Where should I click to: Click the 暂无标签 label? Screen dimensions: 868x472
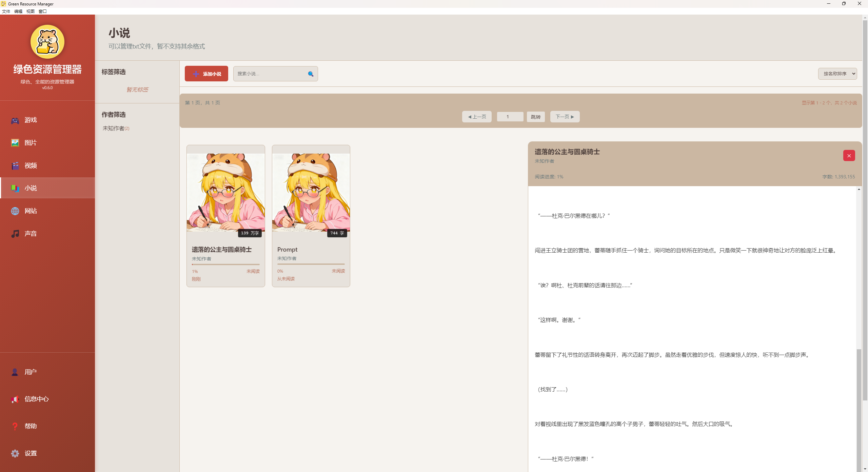(137, 90)
